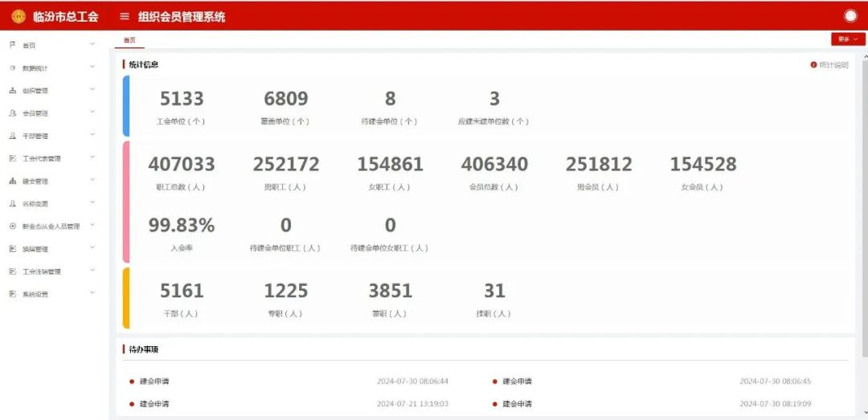This screenshot has height=420, width=868.
Task: Click the 407033 职工总数 figure
Action: point(181,165)
